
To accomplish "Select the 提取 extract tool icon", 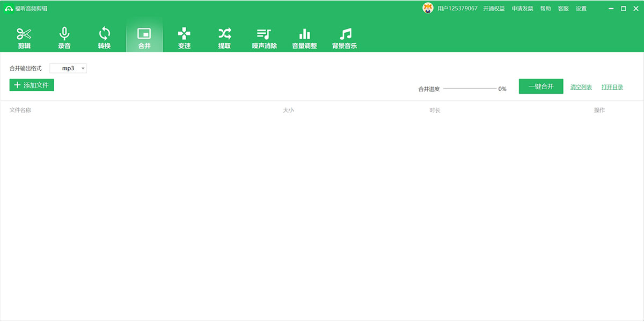I will pos(224,38).
